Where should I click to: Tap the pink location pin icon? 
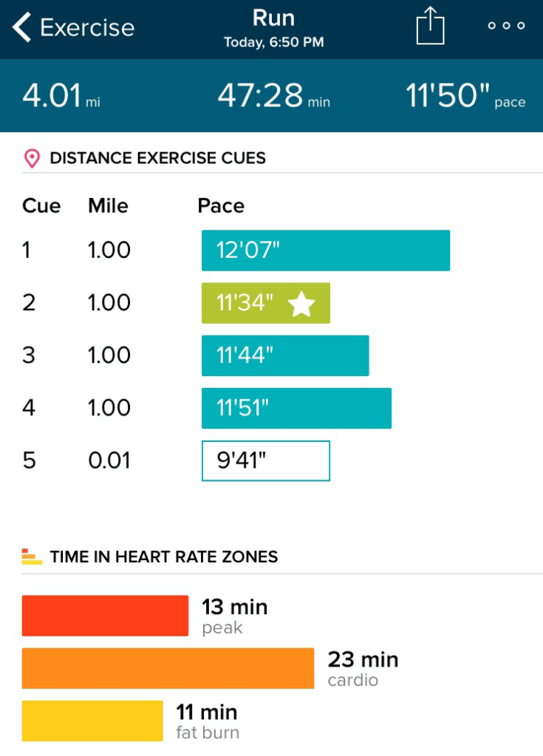click(x=32, y=158)
